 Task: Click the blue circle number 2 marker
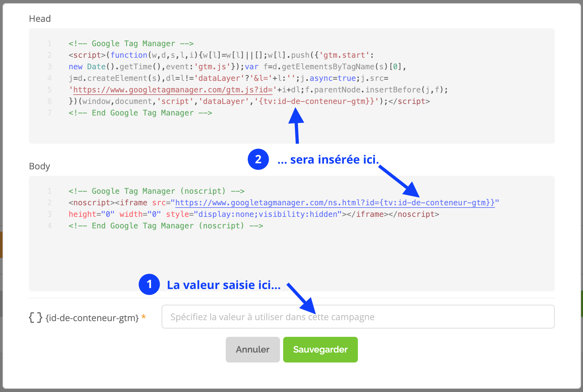point(258,159)
